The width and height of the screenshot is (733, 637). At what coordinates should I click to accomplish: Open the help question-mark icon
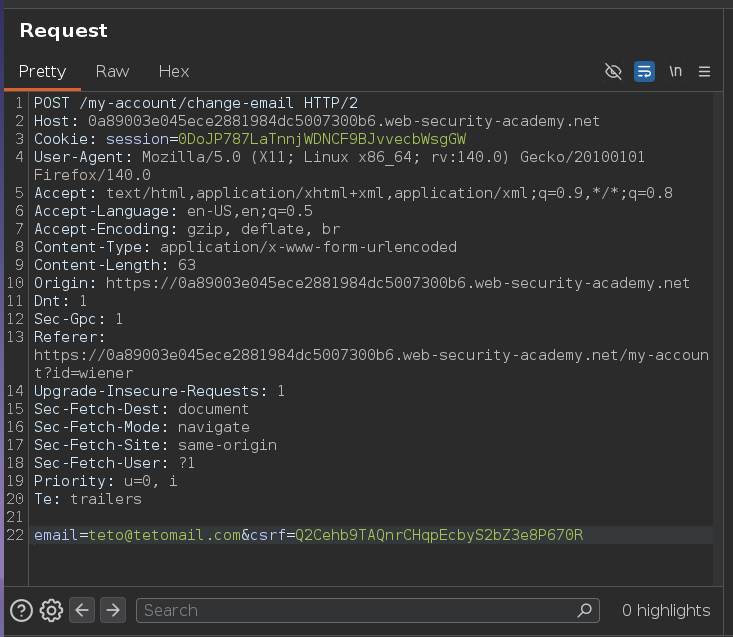click(22, 610)
